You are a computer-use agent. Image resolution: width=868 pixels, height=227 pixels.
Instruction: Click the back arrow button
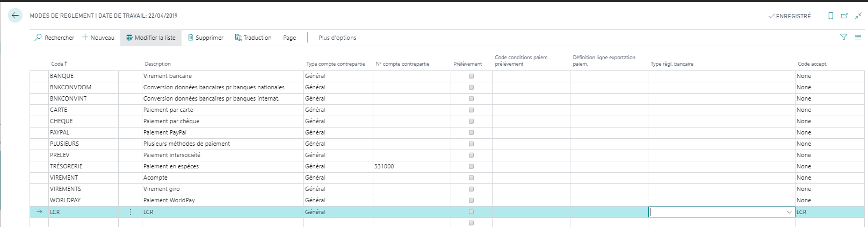[15, 16]
